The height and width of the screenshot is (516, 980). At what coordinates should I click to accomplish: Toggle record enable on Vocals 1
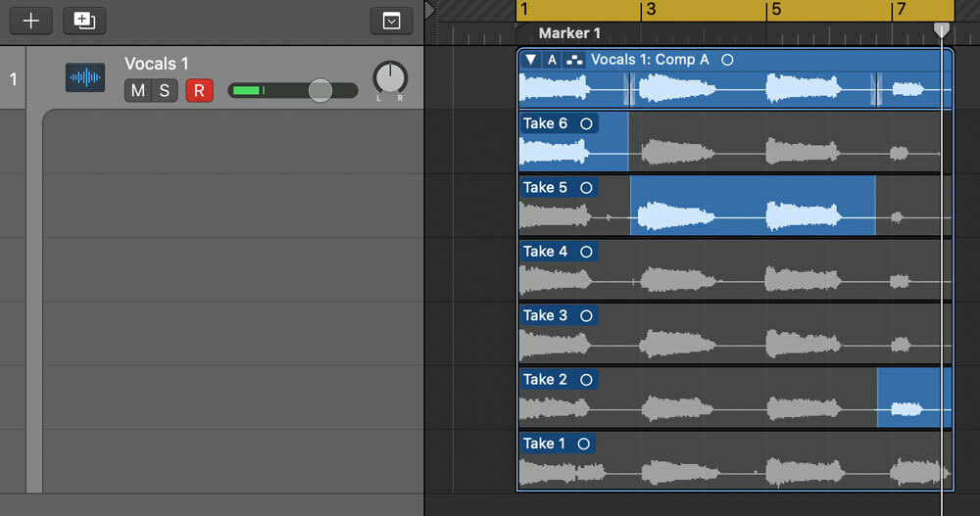[x=199, y=91]
